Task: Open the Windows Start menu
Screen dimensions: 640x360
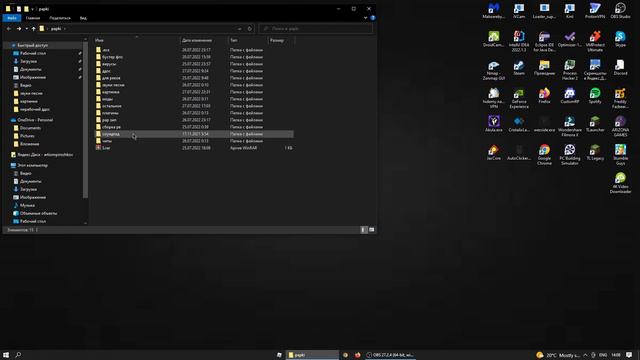Action: coord(6,355)
